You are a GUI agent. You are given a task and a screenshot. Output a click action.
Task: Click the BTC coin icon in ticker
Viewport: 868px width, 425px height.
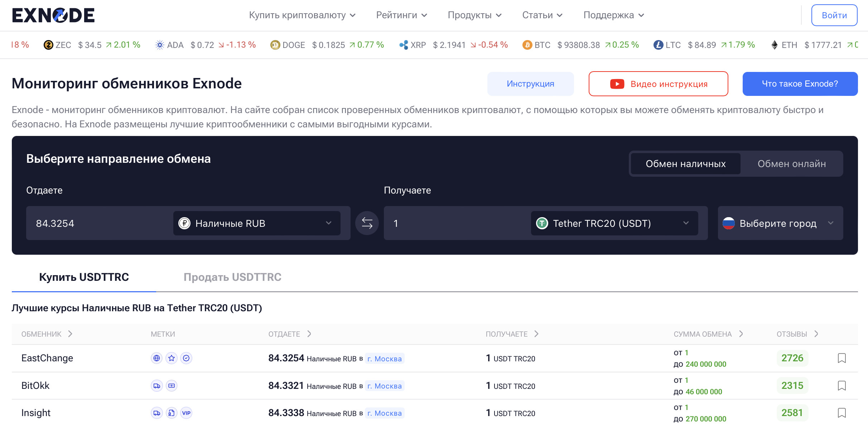[527, 45]
